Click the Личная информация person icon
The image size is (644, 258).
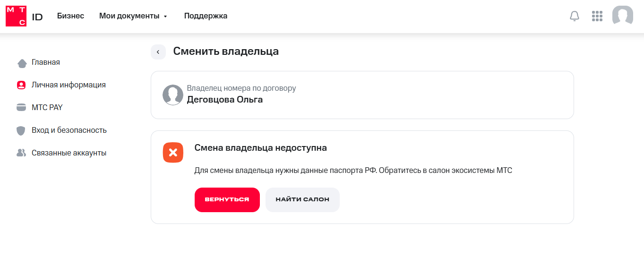coord(21,85)
